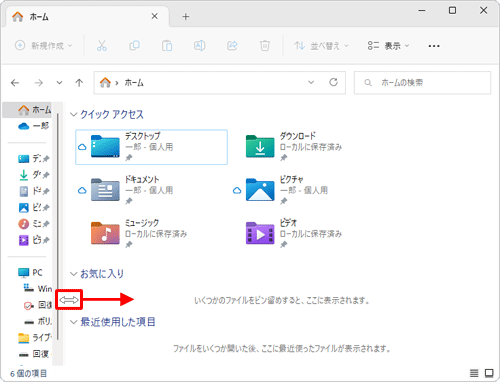Image resolution: width=500 pixels, height=382 pixels.
Task: Open the 新規作成 dropdown button
Action: (44, 45)
